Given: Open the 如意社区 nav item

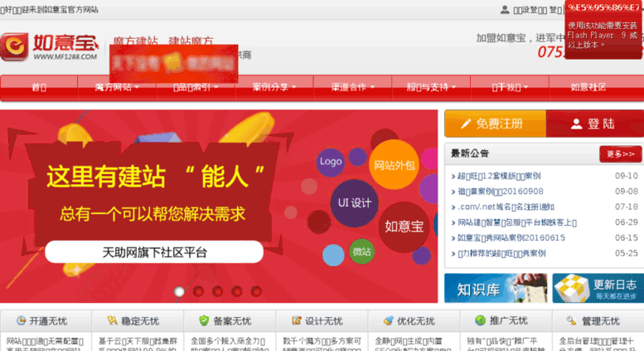Looking at the screenshot, I should pyautogui.click(x=588, y=87).
